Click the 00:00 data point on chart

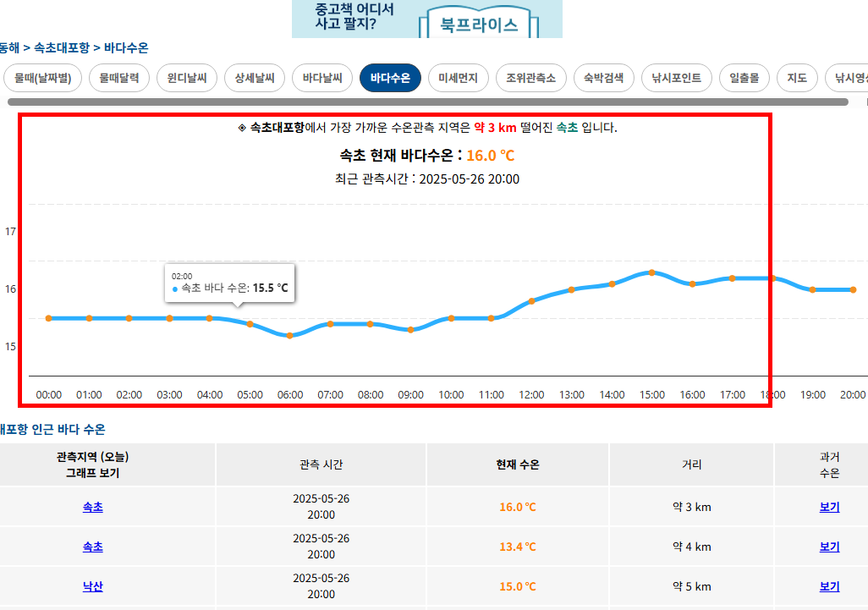pos(49,318)
